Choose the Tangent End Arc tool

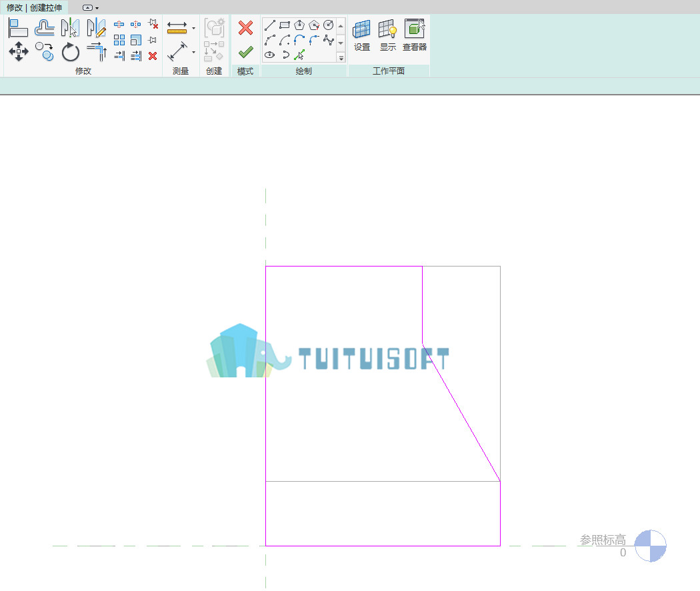coord(299,40)
